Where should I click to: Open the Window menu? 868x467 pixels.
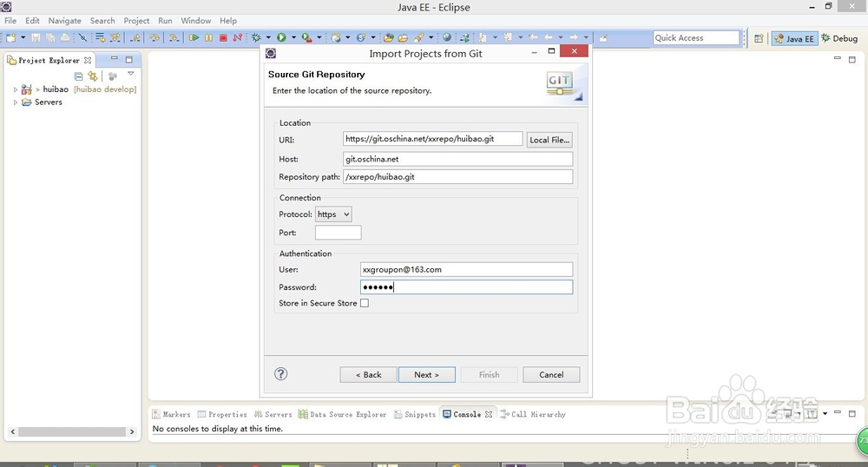[195, 21]
